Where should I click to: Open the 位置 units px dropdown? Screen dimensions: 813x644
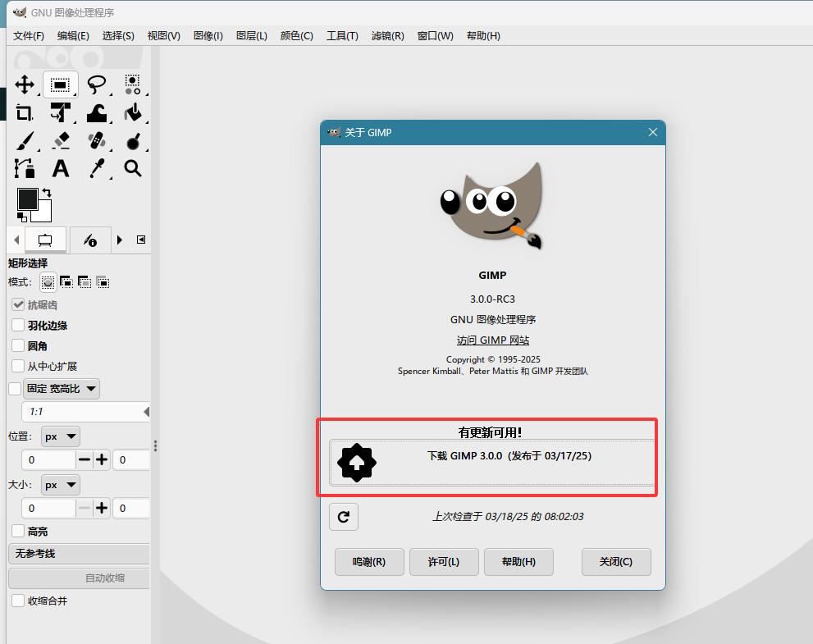click(59, 436)
